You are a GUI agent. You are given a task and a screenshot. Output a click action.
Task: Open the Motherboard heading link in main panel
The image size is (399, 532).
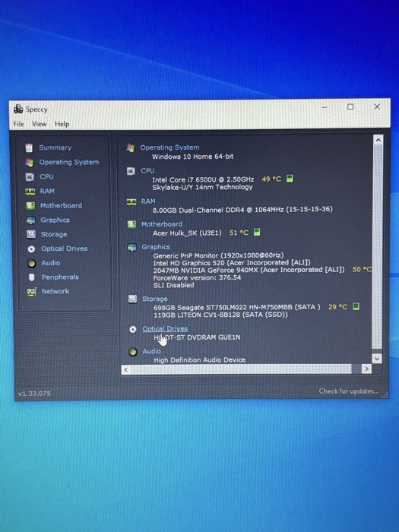[x=162, y=224]
